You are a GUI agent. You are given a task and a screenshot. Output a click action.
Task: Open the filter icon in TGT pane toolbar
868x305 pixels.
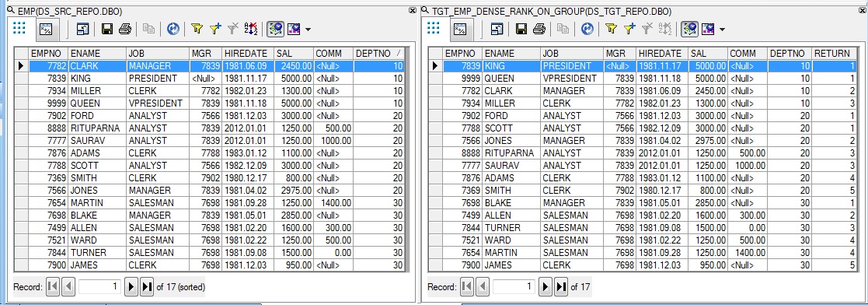pyautogui.click(x=611, y=29)
